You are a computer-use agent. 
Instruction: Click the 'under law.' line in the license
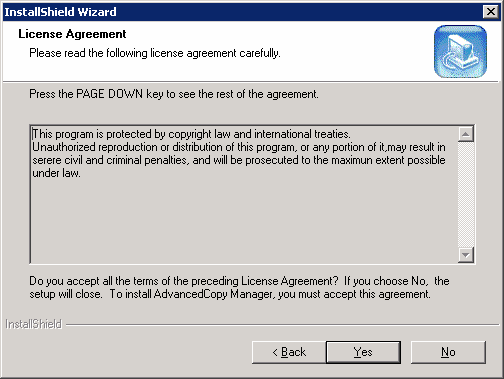56,173
